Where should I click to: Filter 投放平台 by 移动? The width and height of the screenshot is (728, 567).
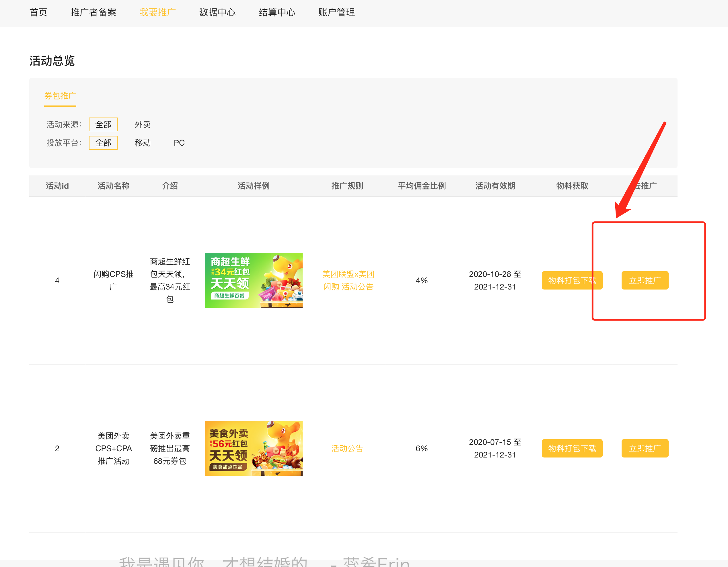pyautogui.click(x=143, y=143)
